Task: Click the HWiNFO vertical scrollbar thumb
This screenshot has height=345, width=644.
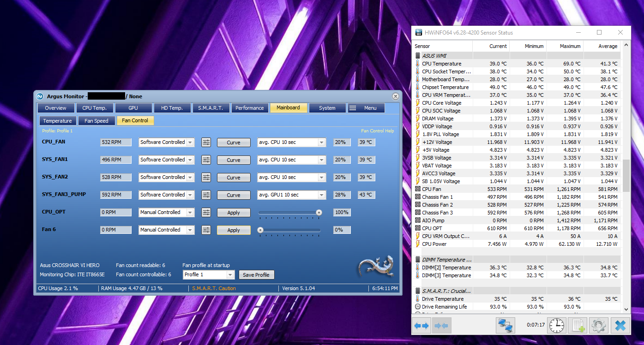Action: click(x=626, y=176)
